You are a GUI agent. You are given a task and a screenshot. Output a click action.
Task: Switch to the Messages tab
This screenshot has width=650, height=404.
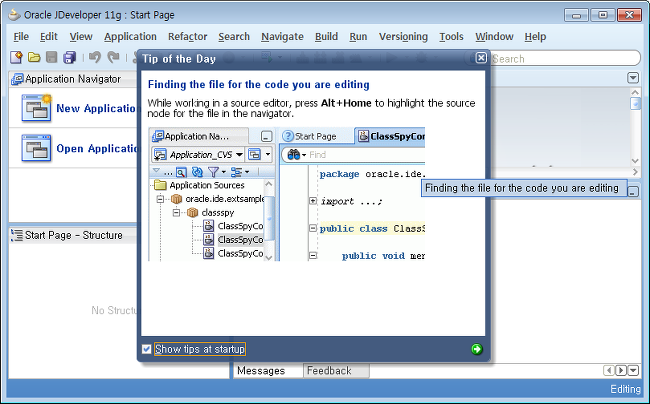(261, 370)
